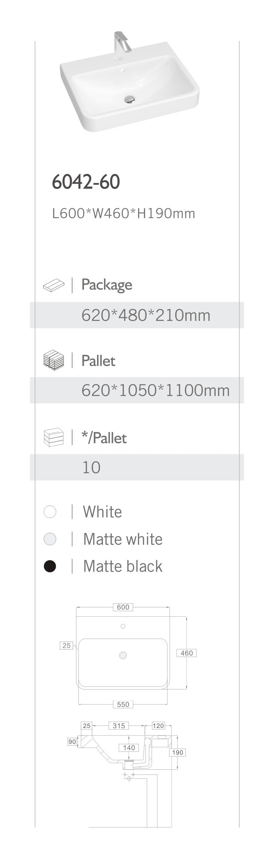
Task: Click the */Pallet cartons icon
Action: 53,437
